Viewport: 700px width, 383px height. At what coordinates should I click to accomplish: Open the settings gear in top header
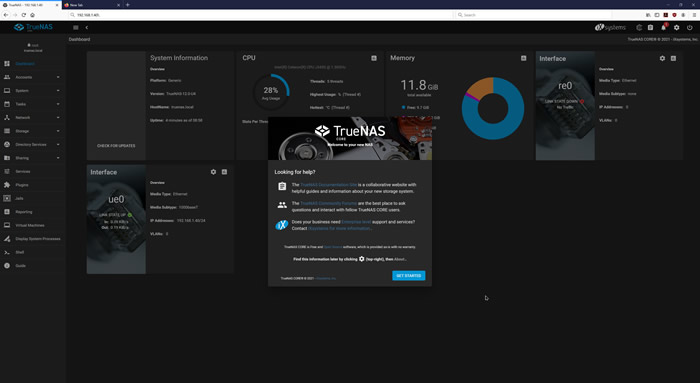coord(676,27)
